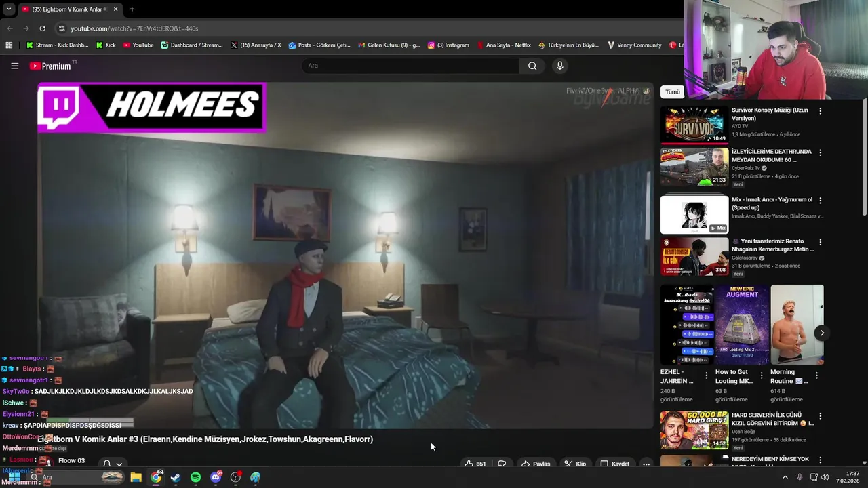Go to YouTube Premium home logo

[x=51, y=66]
